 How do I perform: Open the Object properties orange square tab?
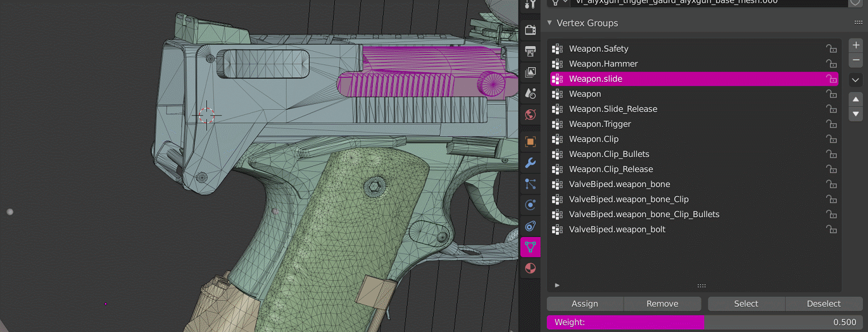530,142
